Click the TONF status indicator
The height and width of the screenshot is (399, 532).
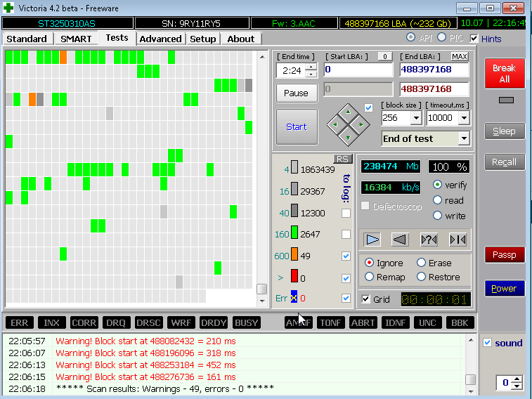point(331,322)
